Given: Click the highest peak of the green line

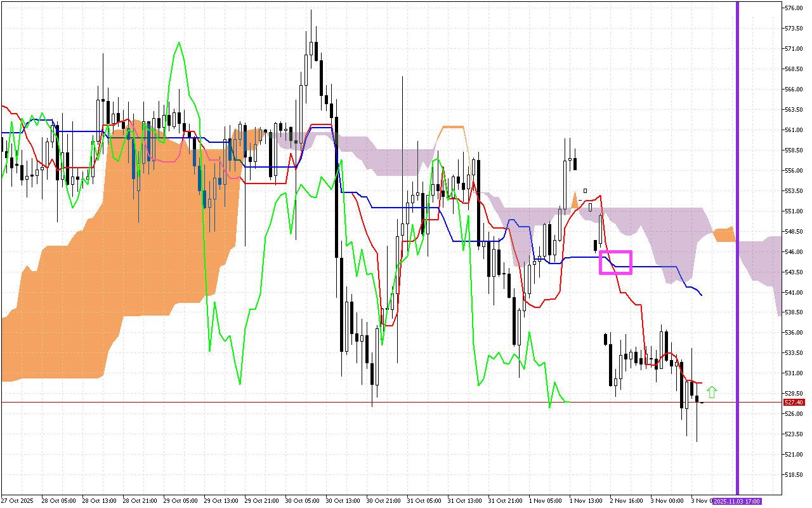Looking at the screenshot, I should pyautogui.click(x=179, y=43).
